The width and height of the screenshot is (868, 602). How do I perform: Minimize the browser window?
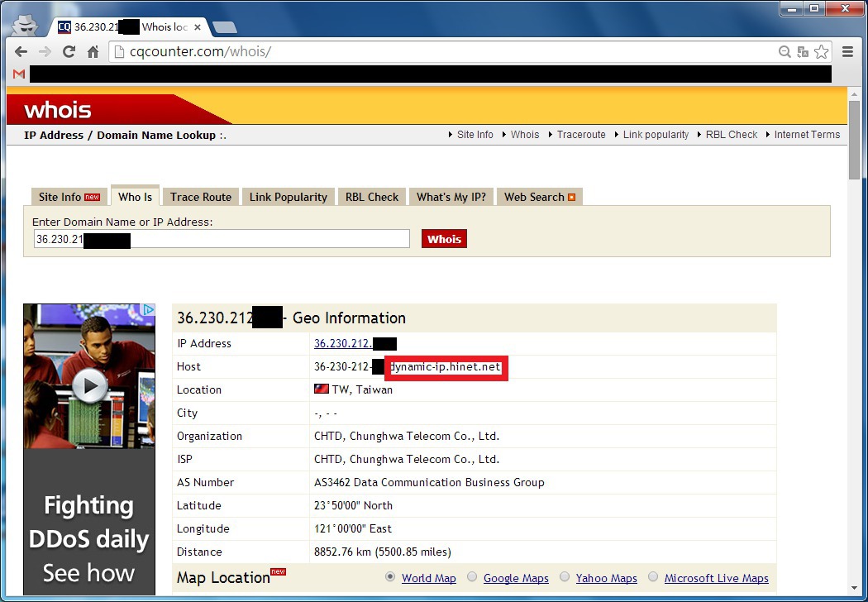coord(793,9)
